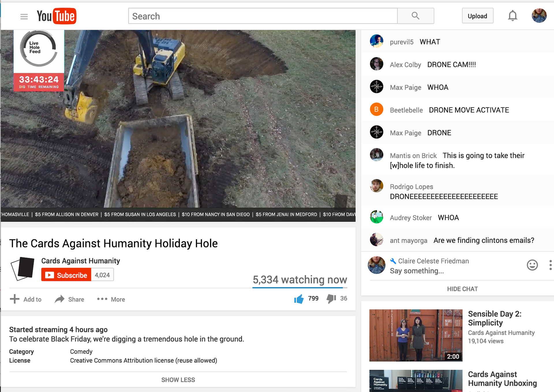
Task: Click the Comedy category link
Action: coord(81,352)
